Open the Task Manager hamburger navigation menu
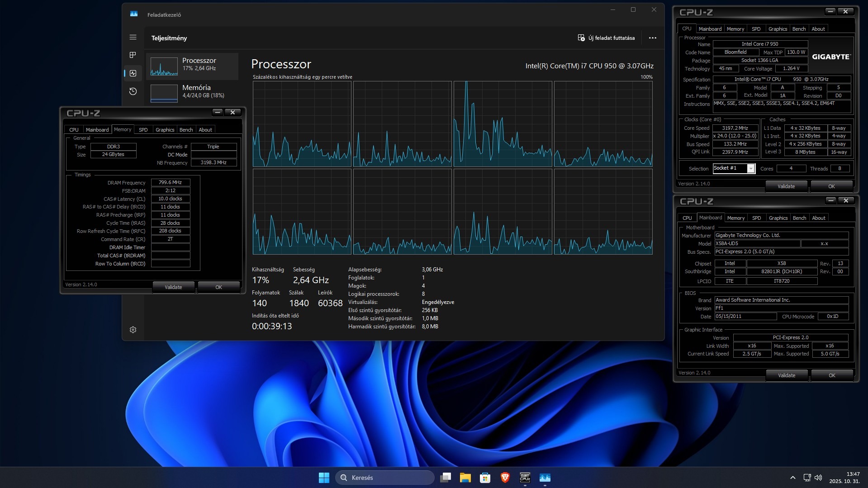Viewport: 868px width, 488px height. pyautogui.click(x=133, y=38)
